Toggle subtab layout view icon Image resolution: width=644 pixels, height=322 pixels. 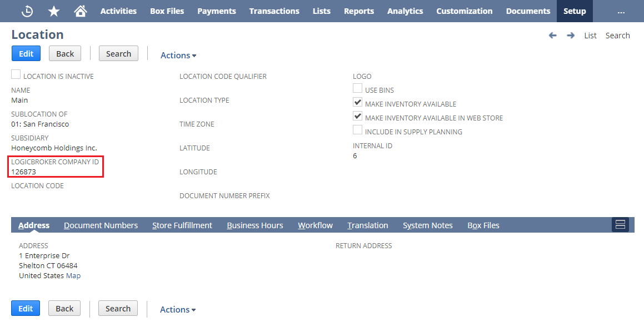[620, 225]
